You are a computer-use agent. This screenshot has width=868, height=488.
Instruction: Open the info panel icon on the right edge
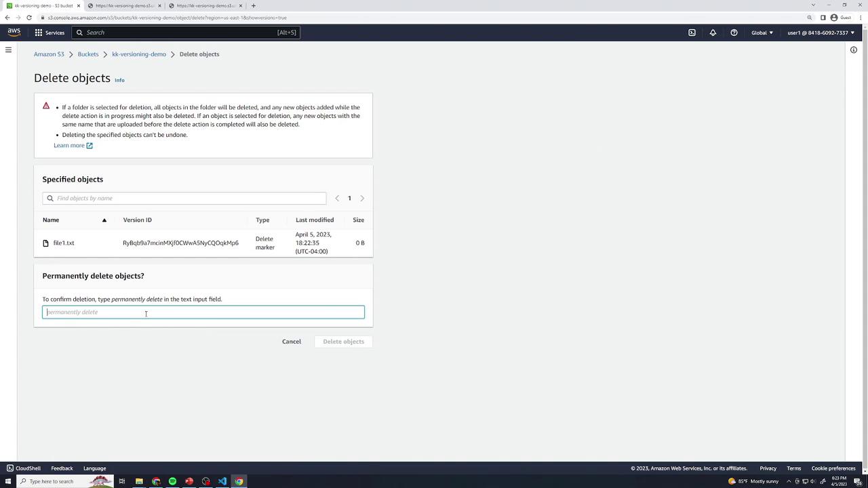click(x=854, y=49)
